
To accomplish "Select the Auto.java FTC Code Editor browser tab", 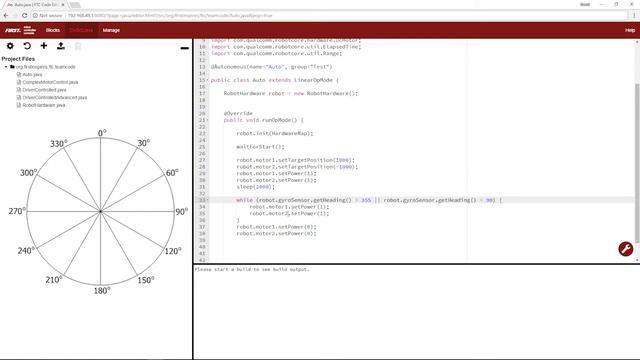I will [x=33, y=4].
